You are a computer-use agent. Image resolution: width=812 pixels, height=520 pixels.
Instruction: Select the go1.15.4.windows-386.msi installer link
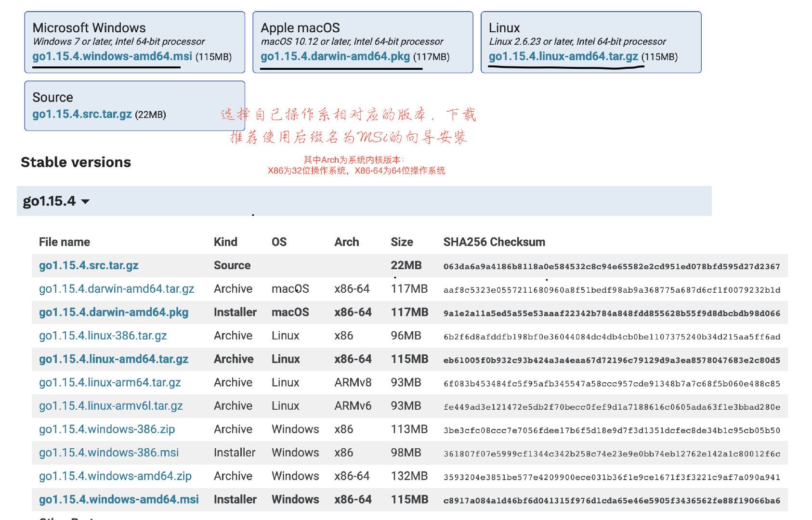click(109, 453)
